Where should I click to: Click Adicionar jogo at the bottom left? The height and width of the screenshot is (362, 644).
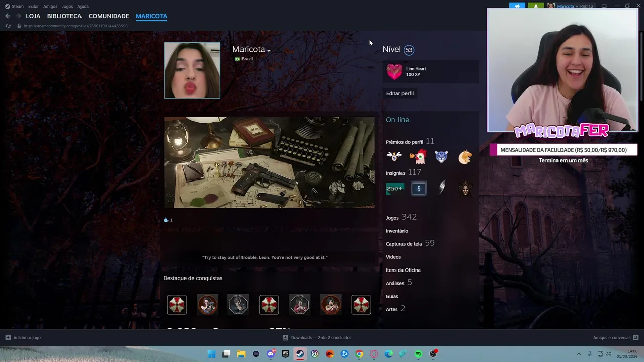click(x=23, y=338)
